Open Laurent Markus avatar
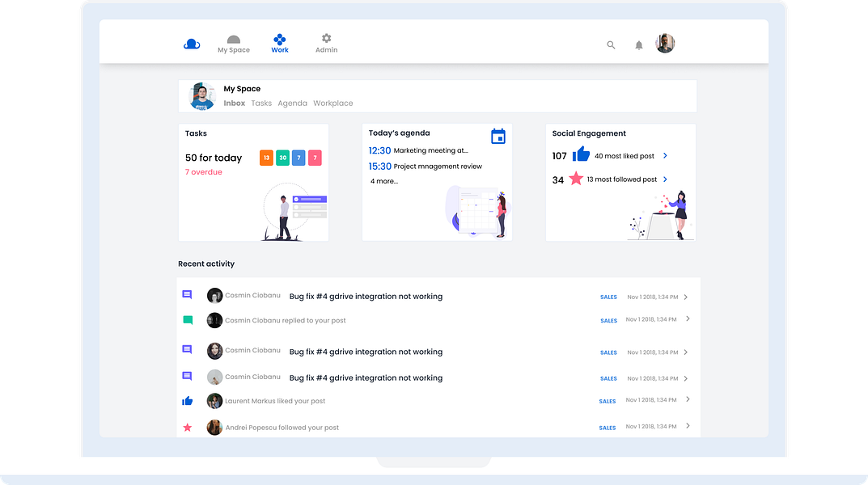This screenshot has height=485, width=868. (x=215, y=401)
